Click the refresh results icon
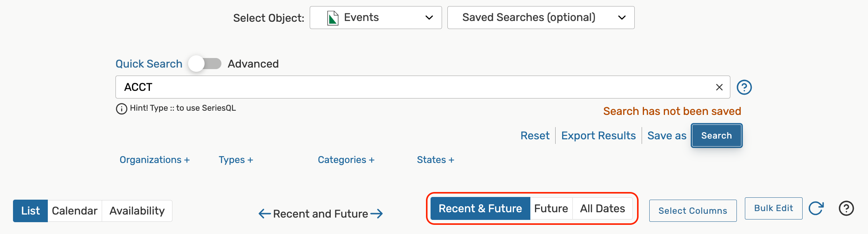The width and height of the screenshot is (868, 234). click(816, 208)
